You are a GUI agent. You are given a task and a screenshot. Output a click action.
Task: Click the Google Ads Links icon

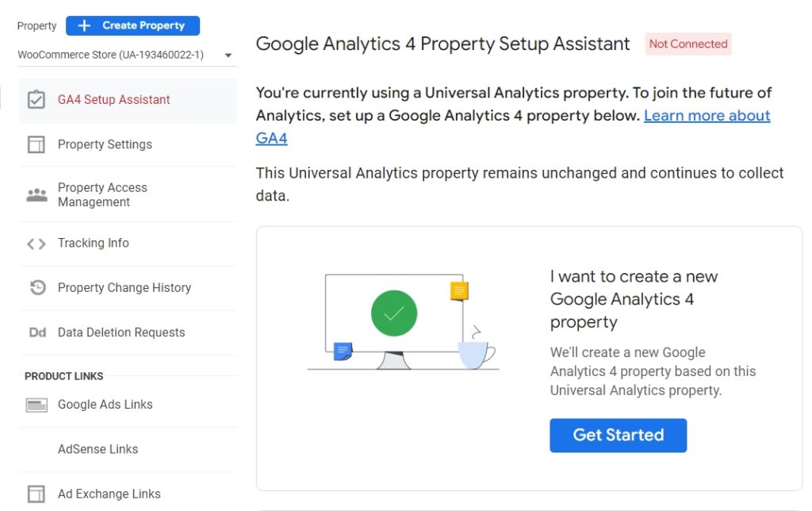coord(36,405)
